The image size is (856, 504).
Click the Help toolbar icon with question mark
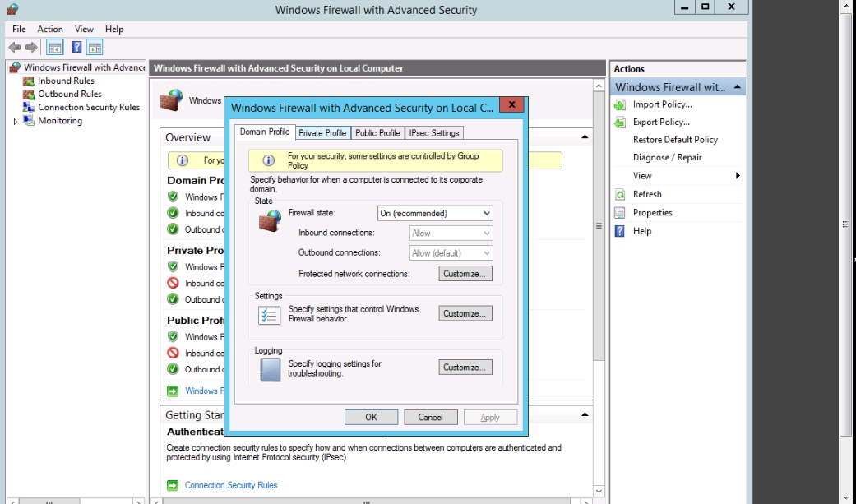coord(76,48)
